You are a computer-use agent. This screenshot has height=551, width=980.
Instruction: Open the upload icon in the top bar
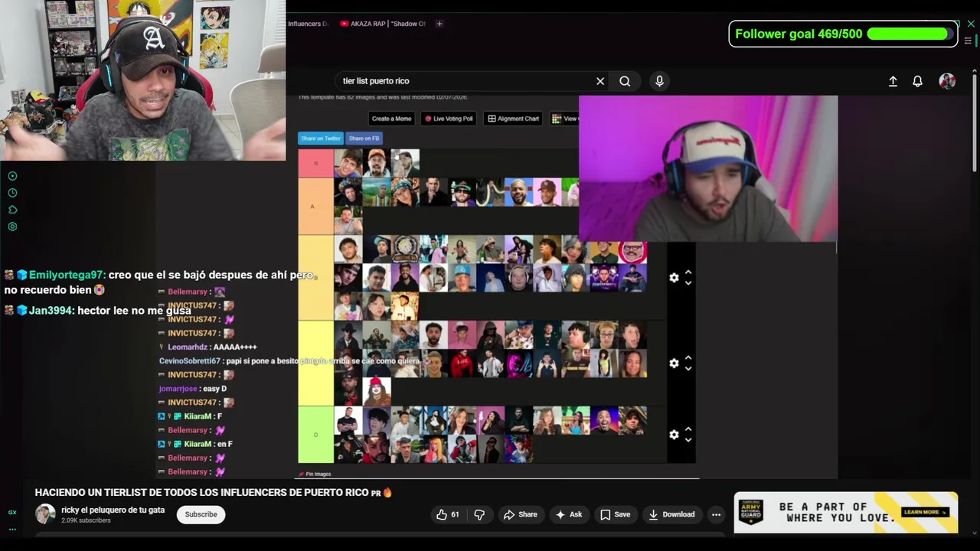(893, 81)
